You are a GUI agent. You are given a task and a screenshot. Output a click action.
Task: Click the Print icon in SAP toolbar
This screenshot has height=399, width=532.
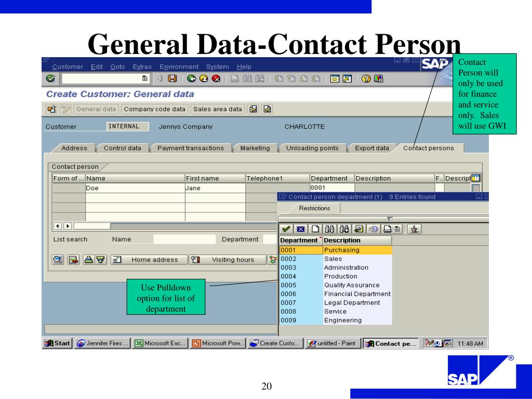point(234,79)
